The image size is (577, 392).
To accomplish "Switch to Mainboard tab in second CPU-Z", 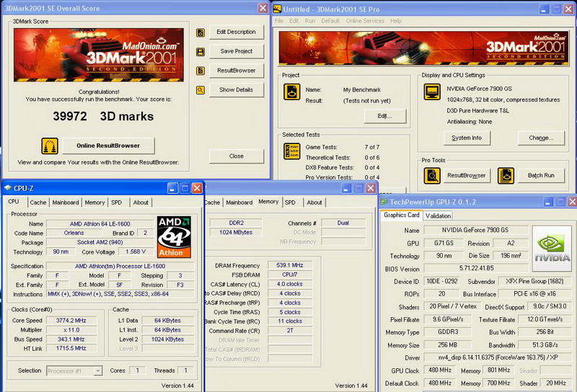I will (x=239, y=202).
